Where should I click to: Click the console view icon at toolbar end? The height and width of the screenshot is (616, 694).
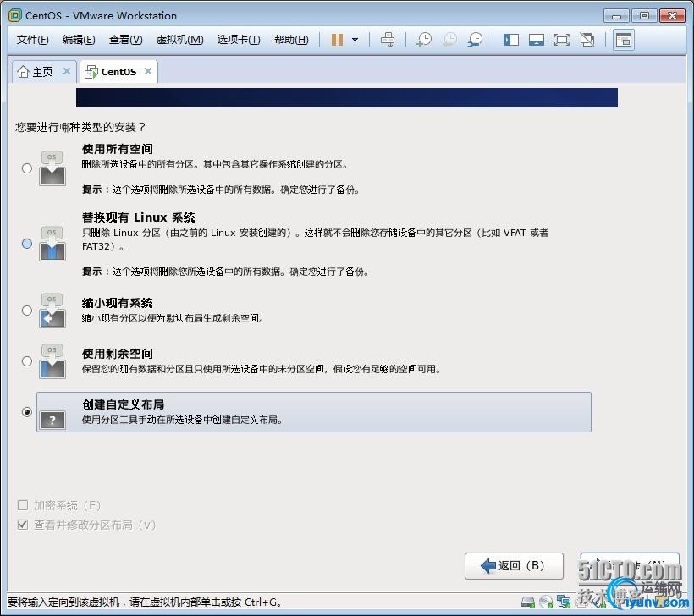click(x=624, y=40)
